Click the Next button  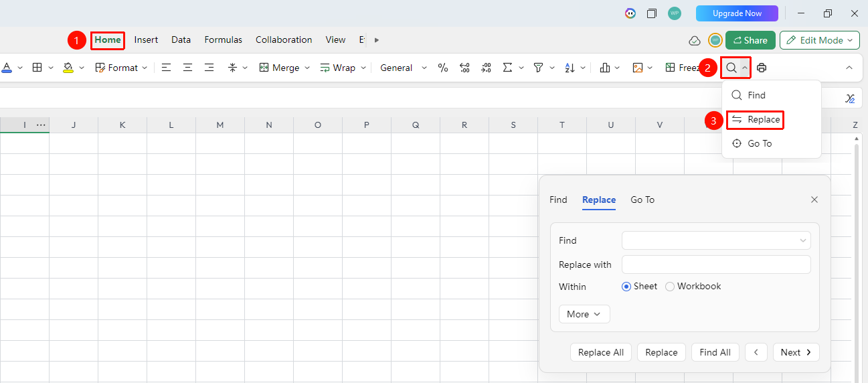(x=796, y=352)
